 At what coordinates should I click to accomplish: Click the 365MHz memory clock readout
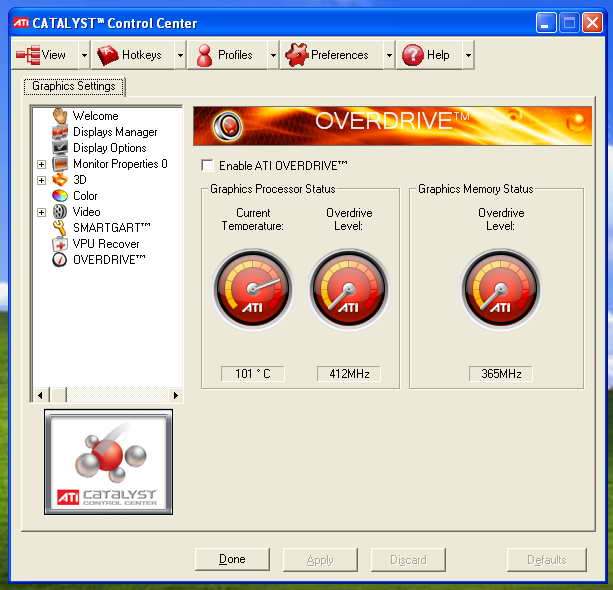click(501, 373)
